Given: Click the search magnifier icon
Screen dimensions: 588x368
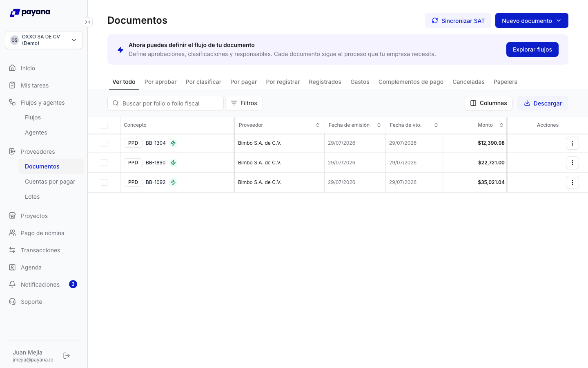Looking at the screenshot, I should (x=116, y=103).
